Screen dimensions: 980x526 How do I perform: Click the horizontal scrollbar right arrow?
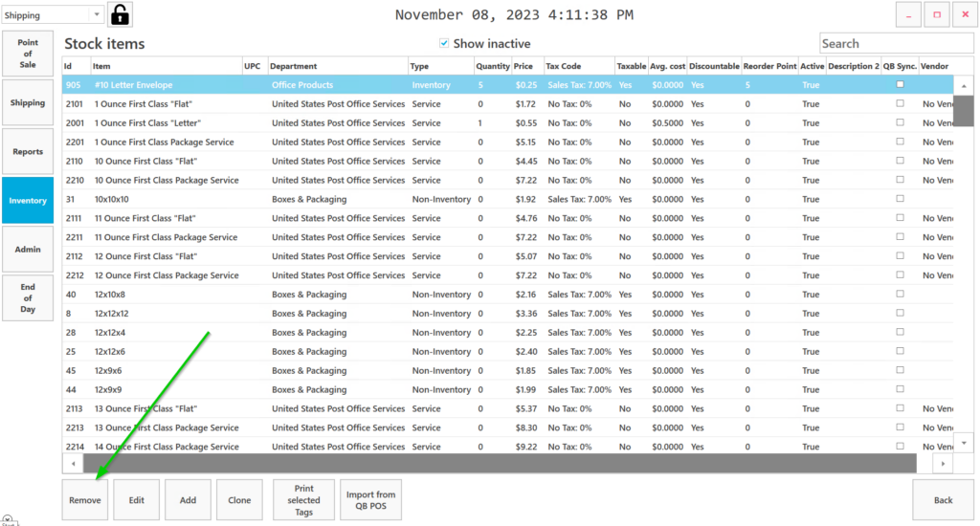943,463
